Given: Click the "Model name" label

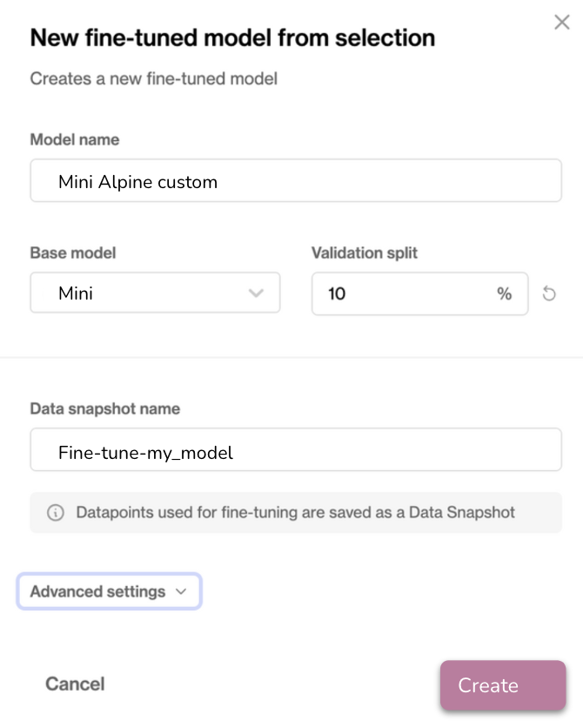Looking at the screenshot, I should coord(75,139).
